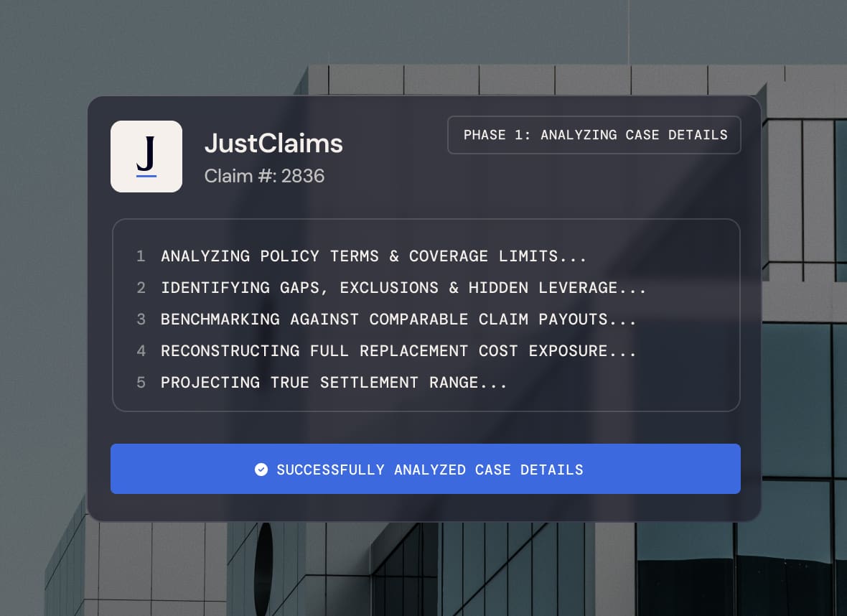Click line number 4 in the steps list
Screen dimensions: 847x616
tap(141, 351)
